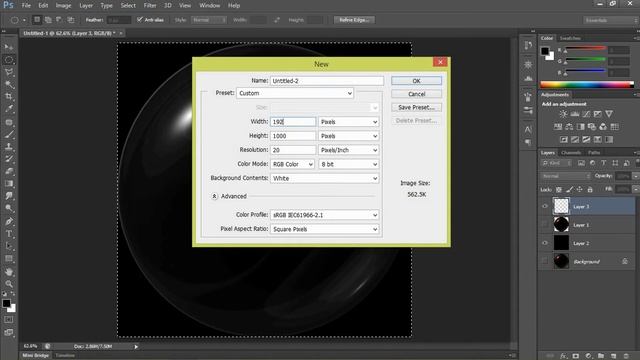Image resolution: width=640 pixels, height=360 pixels.
Task: Select the Magic Wand tool
Action: coord(9,84)
